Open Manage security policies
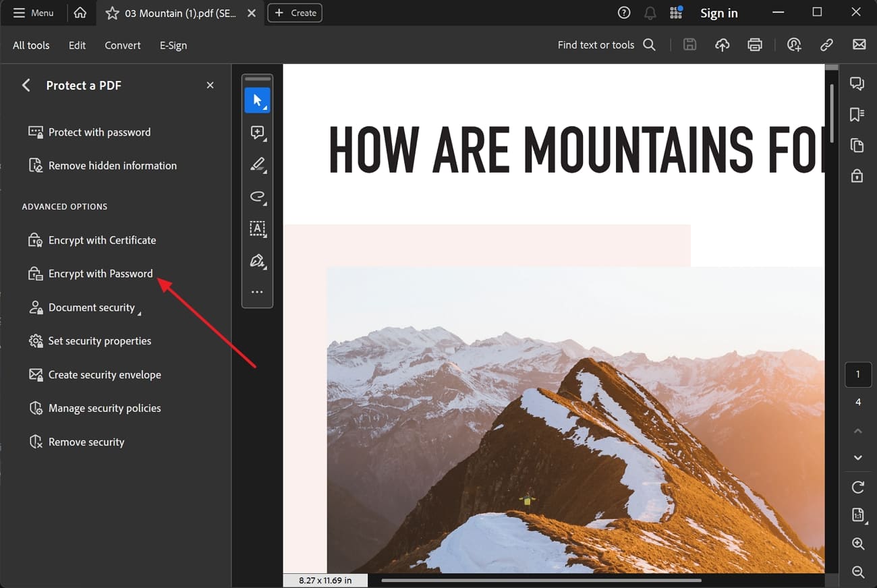 94,409
